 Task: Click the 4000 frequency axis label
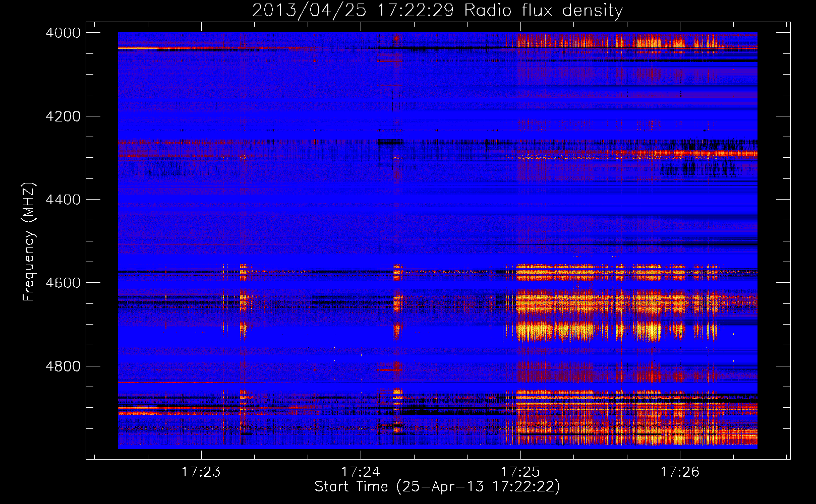tap(63, 33)
